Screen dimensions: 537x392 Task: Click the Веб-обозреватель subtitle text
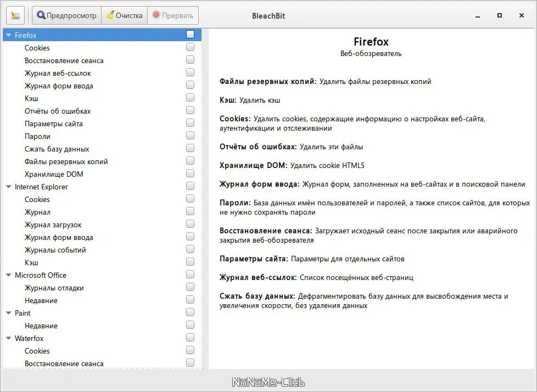[371, 54]
